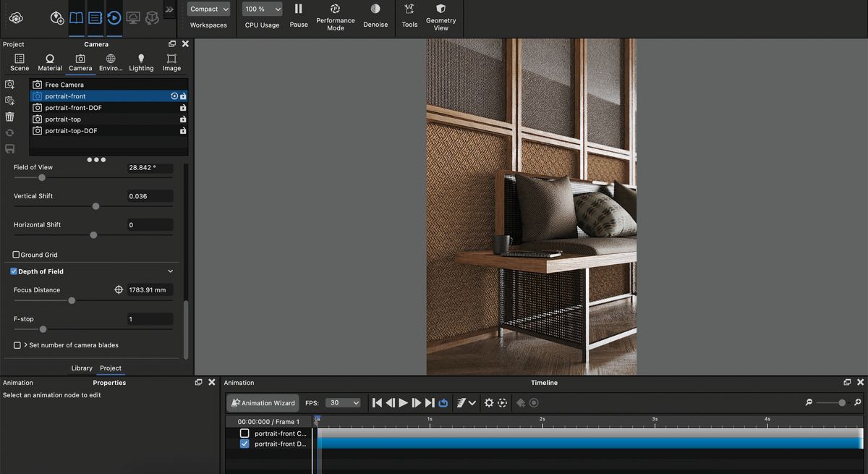Unlock the portrait-top camera lock toggle
The image size is (868, 474).
183,119
